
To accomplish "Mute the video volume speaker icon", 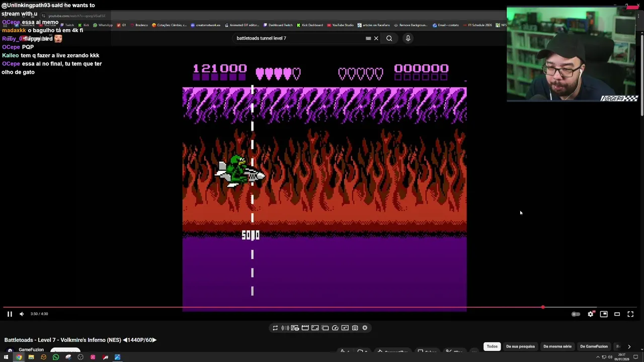I will 22,314.
